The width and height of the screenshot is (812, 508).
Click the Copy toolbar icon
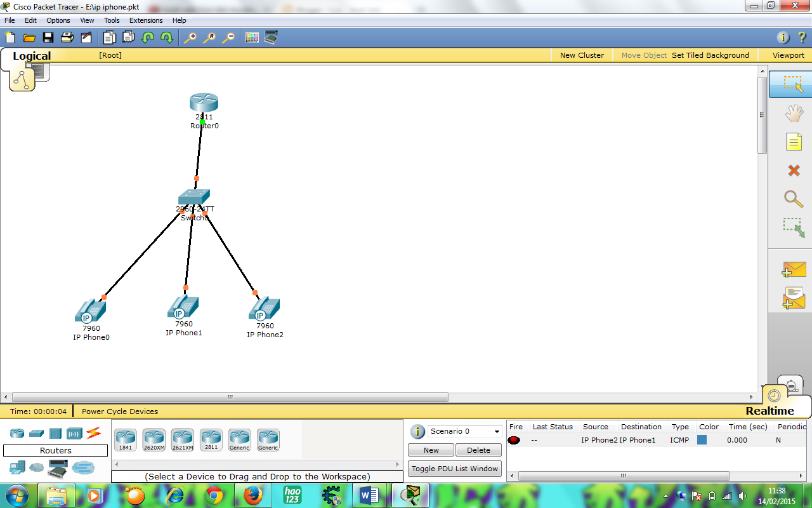click(110, 37)
